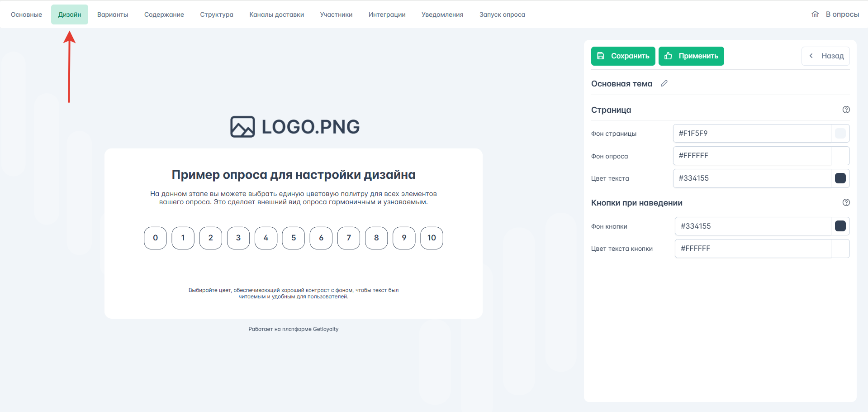
Task: Click the pencil icon beside Основная тема
Action: tap(664, 83)
